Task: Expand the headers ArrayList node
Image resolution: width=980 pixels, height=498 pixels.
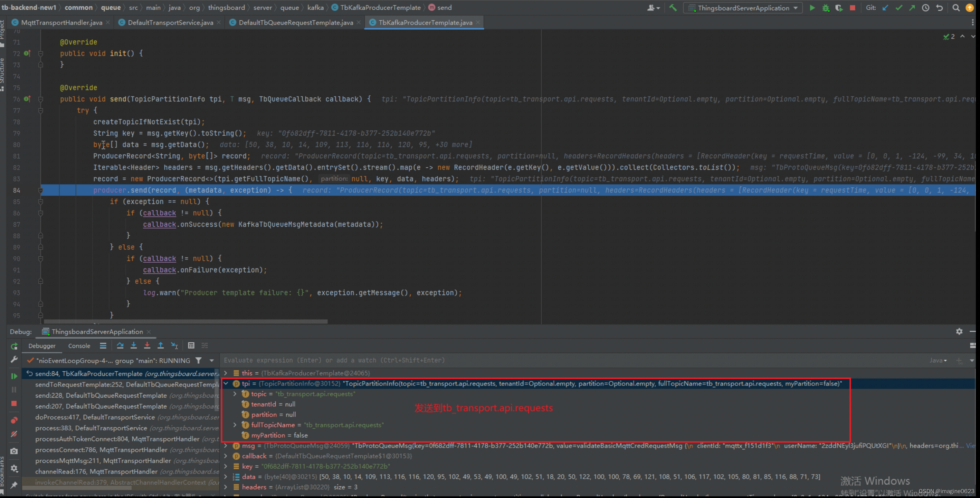Action: pos(226,487)
